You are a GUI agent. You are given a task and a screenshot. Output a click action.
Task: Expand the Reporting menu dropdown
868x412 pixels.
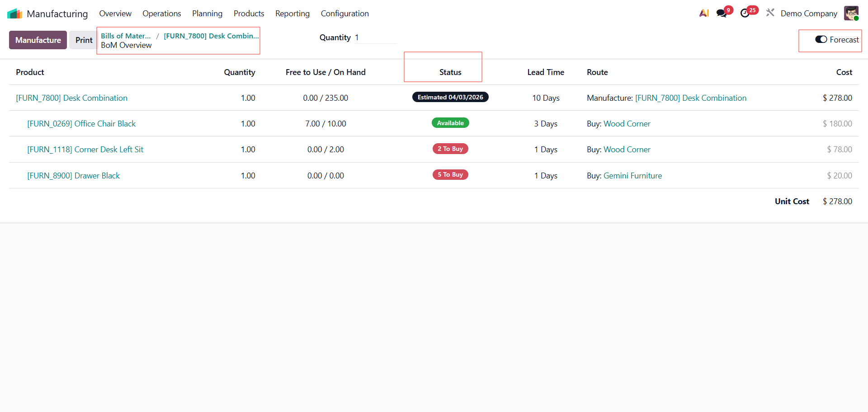pyautogui.click(x=292, y=14)
